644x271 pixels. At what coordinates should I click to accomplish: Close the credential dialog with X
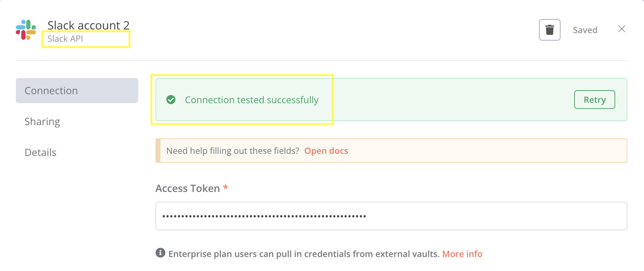(x=622, y=29)
